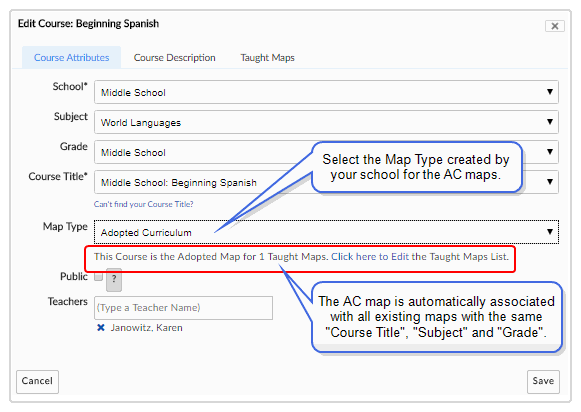
Task: Expand the Course Title dropdown arrow
Action: [x=550, y=182]
